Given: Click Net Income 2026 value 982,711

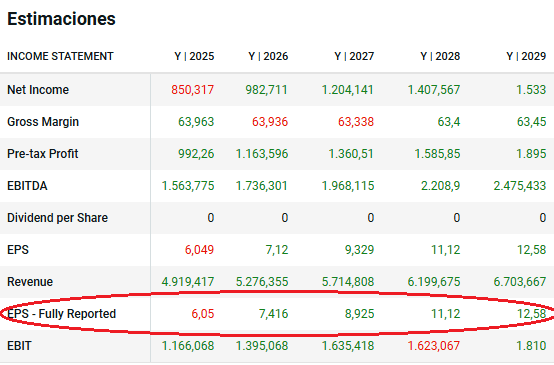Looking at the screenshot, I should [267, 90].
